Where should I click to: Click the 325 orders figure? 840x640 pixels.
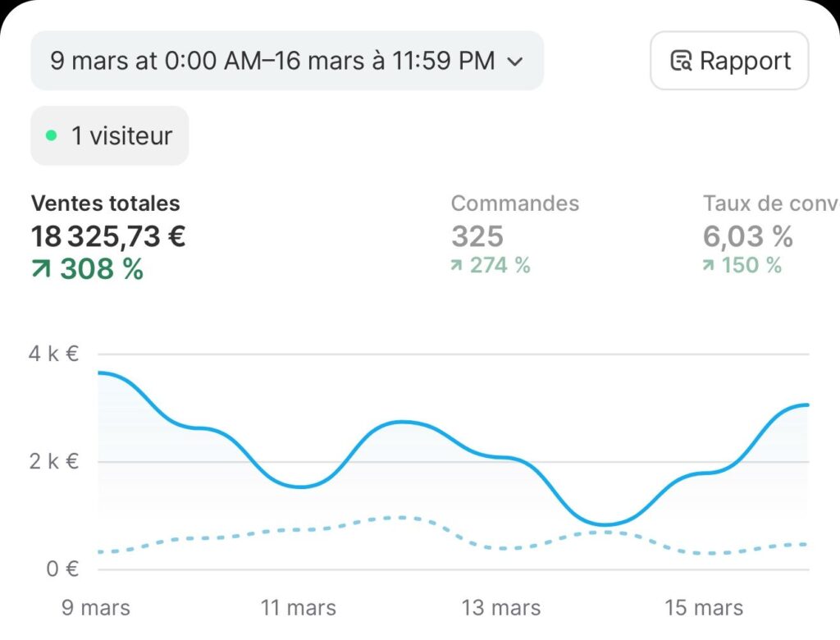point(477,236)
